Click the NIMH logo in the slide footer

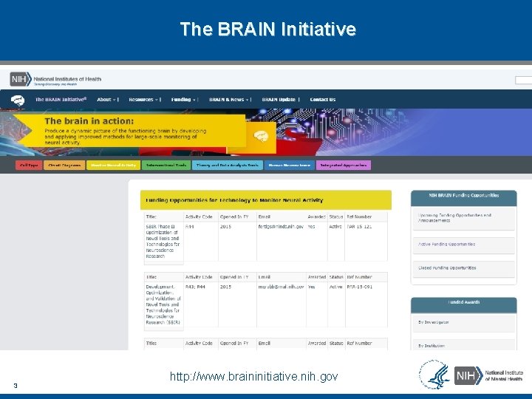point(488,375)
